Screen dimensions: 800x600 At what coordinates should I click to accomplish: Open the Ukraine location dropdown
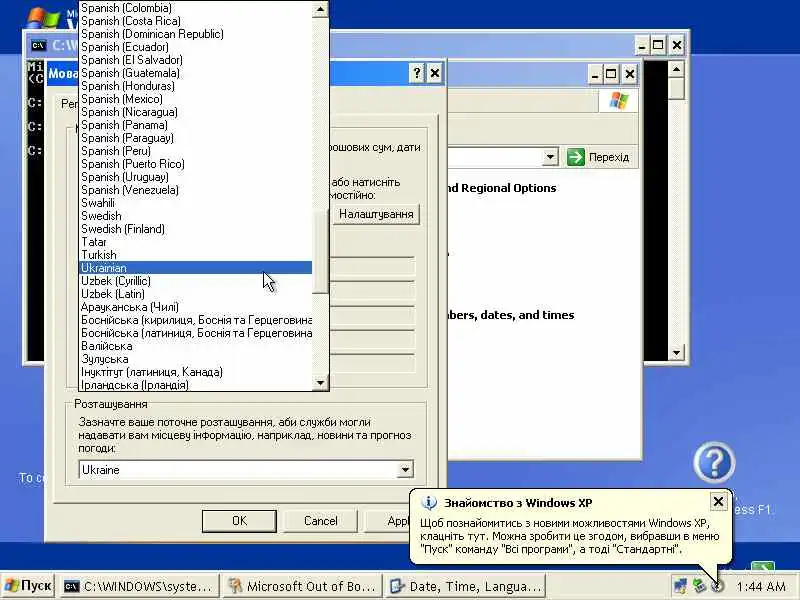pyautogui.click(x=405, y=469)
